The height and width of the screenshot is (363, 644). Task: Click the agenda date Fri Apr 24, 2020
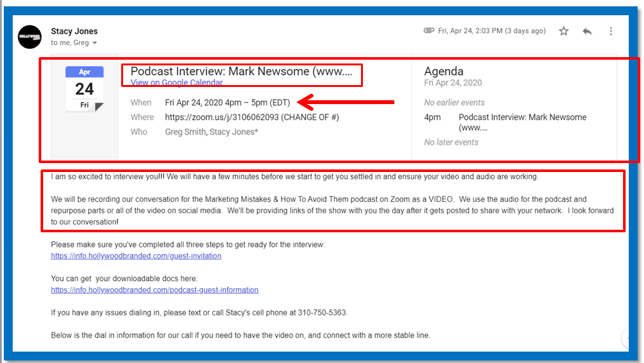(x=452, y=83)
